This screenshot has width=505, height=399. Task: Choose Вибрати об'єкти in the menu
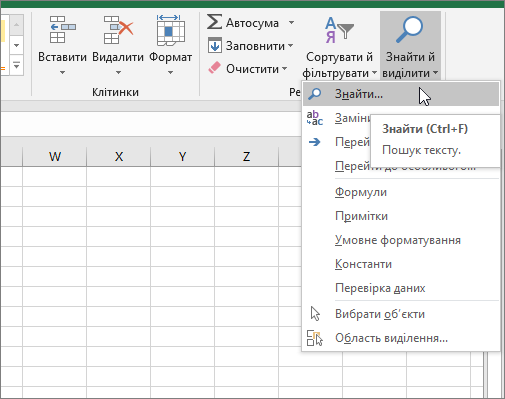401,314
